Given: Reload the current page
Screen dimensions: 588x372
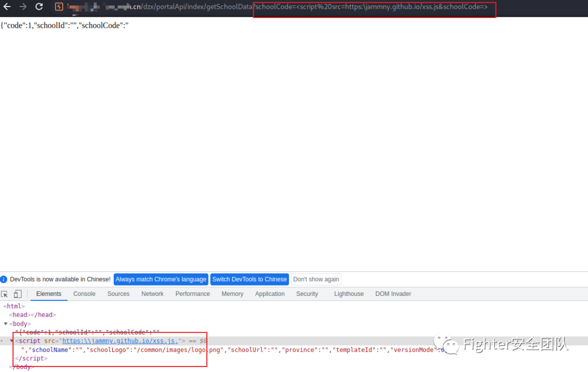Looking at the screenshot, I should [39, 7].
